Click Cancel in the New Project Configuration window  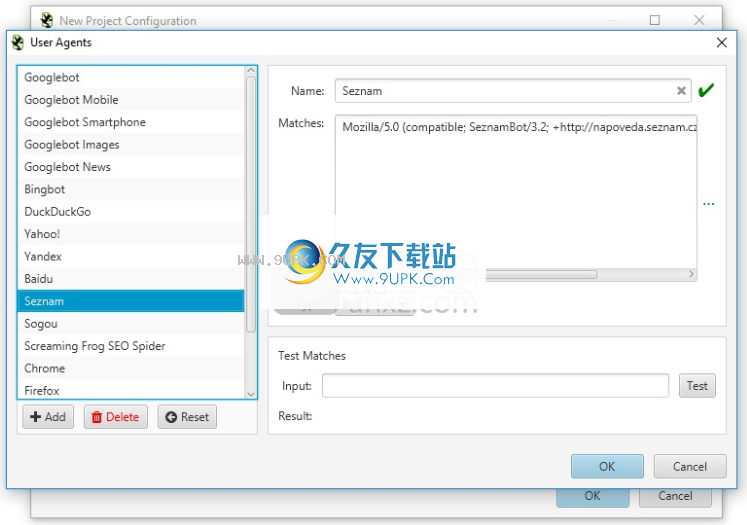675,496
